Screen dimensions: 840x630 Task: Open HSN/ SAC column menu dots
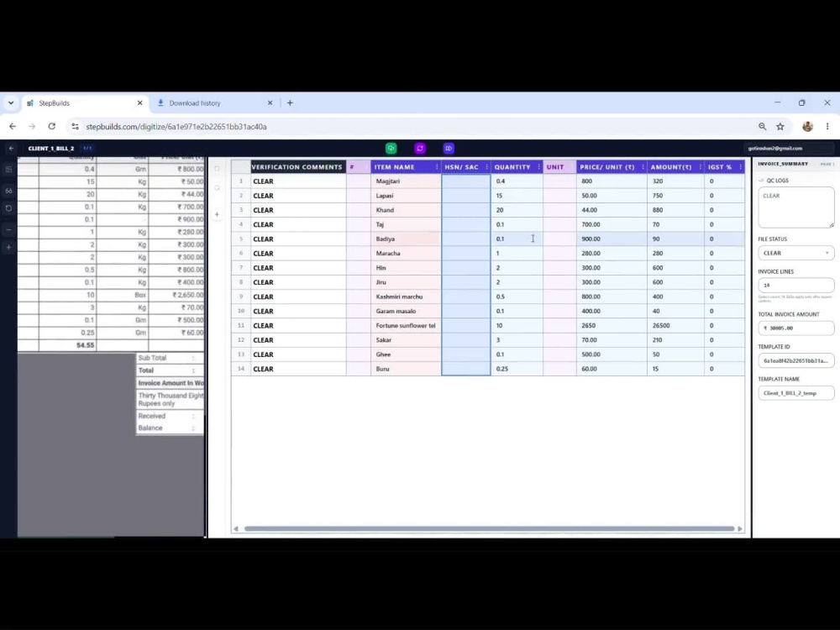(486, 167)
